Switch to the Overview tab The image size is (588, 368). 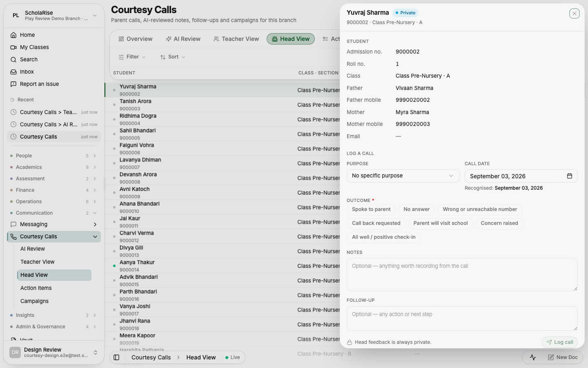click(136, 39)
